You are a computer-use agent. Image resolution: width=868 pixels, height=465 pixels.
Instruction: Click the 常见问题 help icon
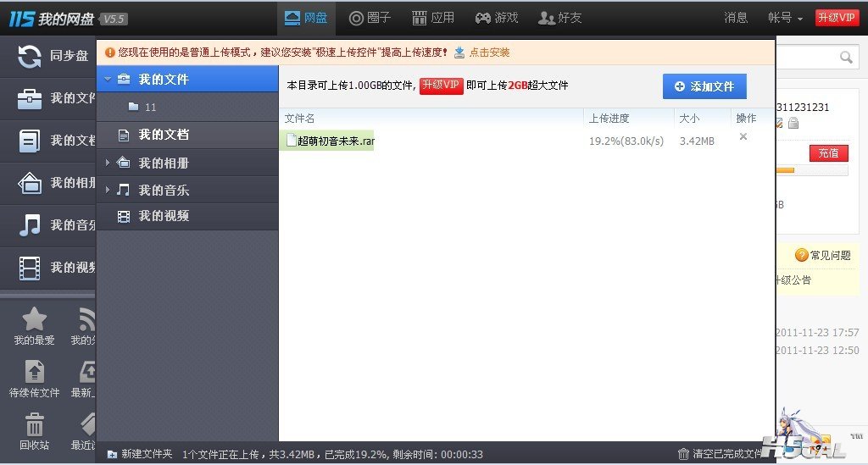(x=801, y=255)
